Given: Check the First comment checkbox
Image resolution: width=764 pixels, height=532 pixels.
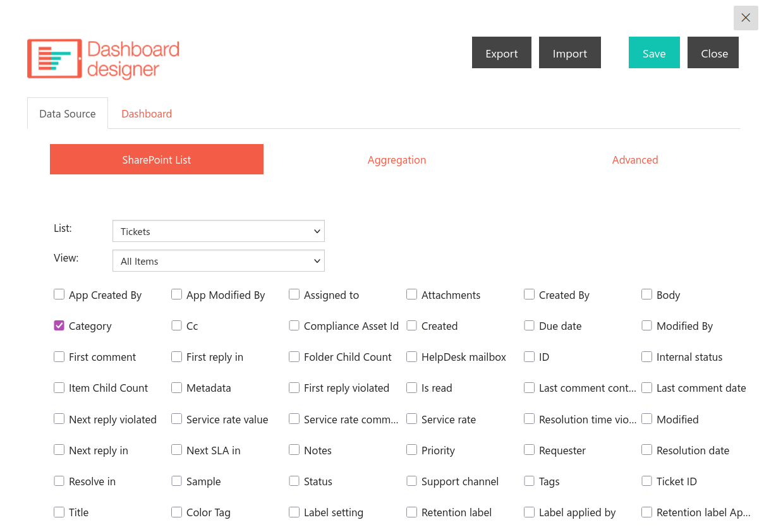Looking at the screenshot, I should (x=59, y=356).
